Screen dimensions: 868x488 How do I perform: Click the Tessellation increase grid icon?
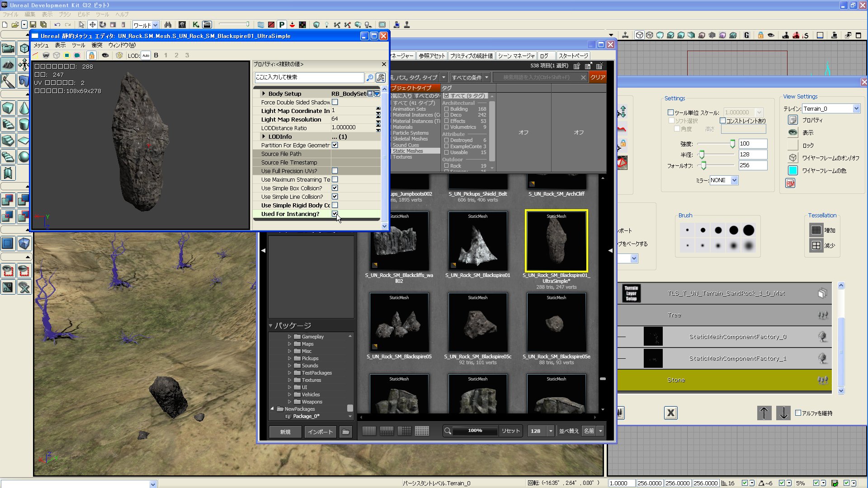816,230
